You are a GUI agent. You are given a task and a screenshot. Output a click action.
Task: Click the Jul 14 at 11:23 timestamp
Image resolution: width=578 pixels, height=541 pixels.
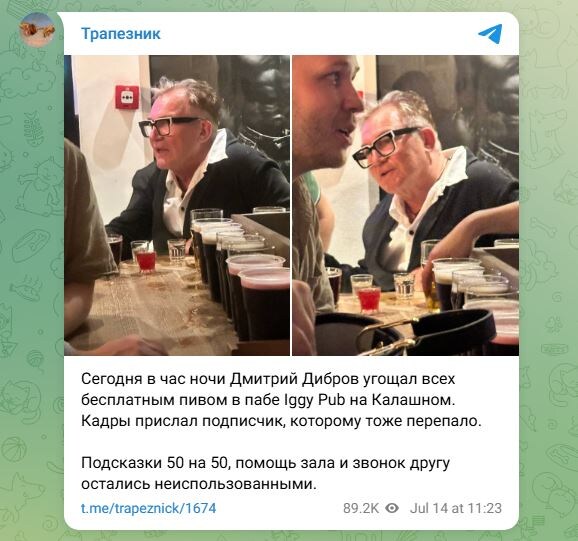tap(456, 508)
